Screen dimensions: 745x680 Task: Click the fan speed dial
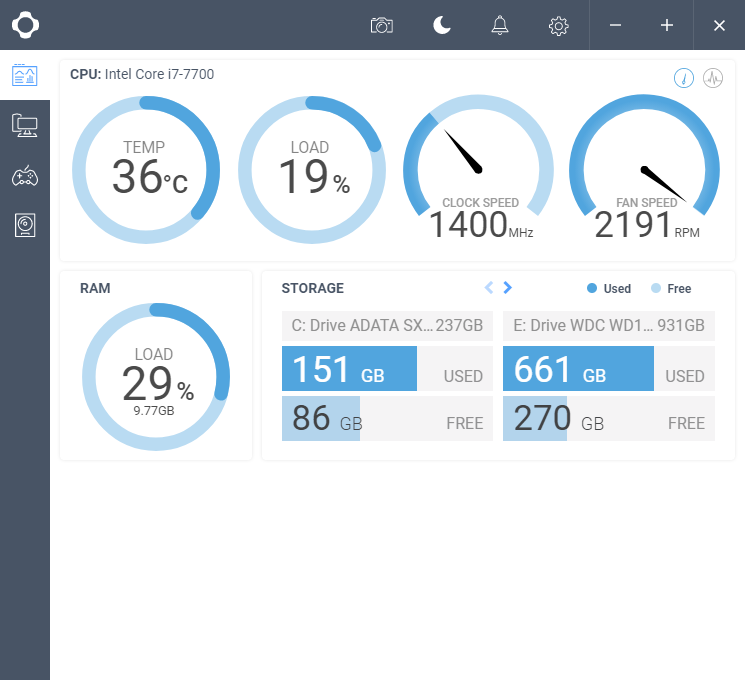(x=644, y=170)
